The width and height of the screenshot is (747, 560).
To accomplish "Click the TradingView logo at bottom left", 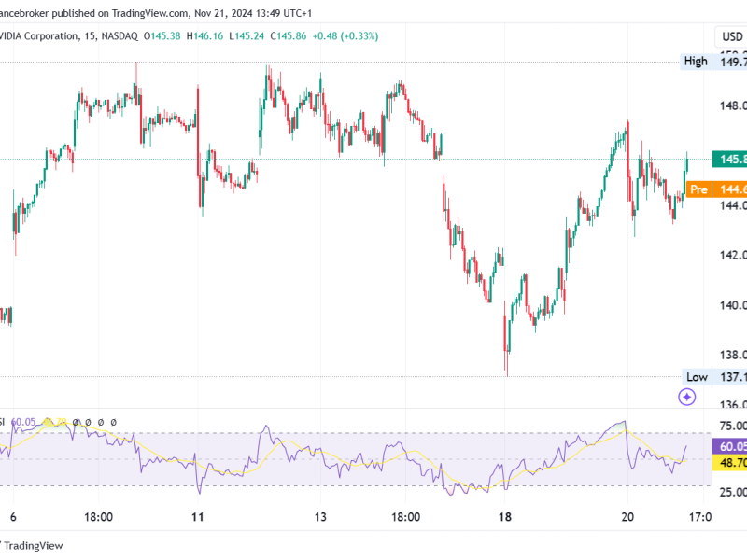I will point(32,546).
